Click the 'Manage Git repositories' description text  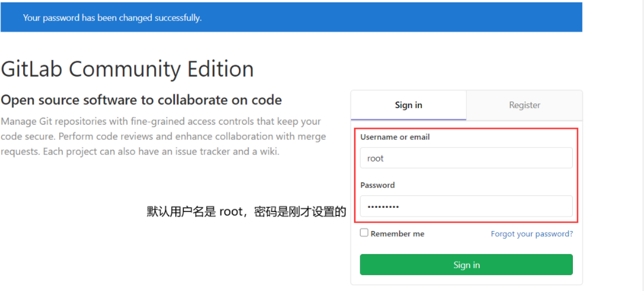click(160, 121)
